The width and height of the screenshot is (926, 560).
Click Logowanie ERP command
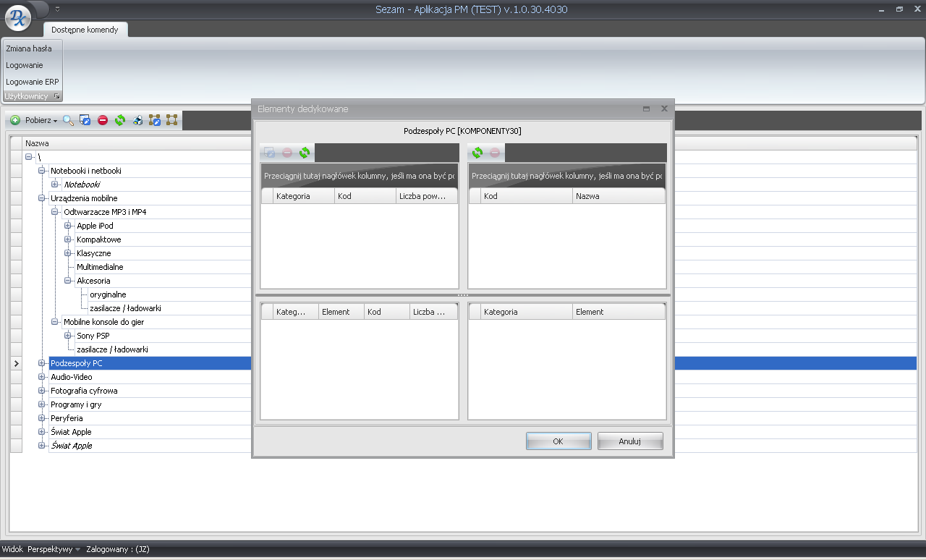[33, 82]
